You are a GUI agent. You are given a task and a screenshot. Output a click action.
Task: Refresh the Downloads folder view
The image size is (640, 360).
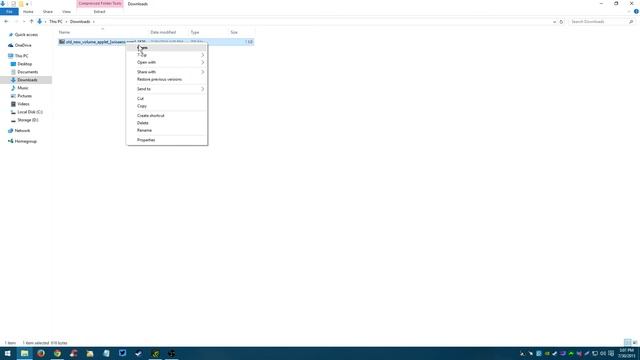pos(561,22)
